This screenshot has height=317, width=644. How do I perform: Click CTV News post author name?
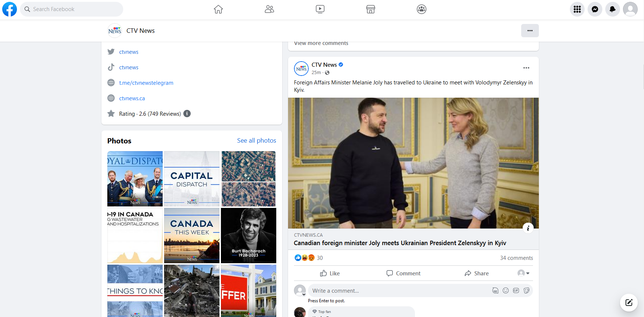click(324, 65)
